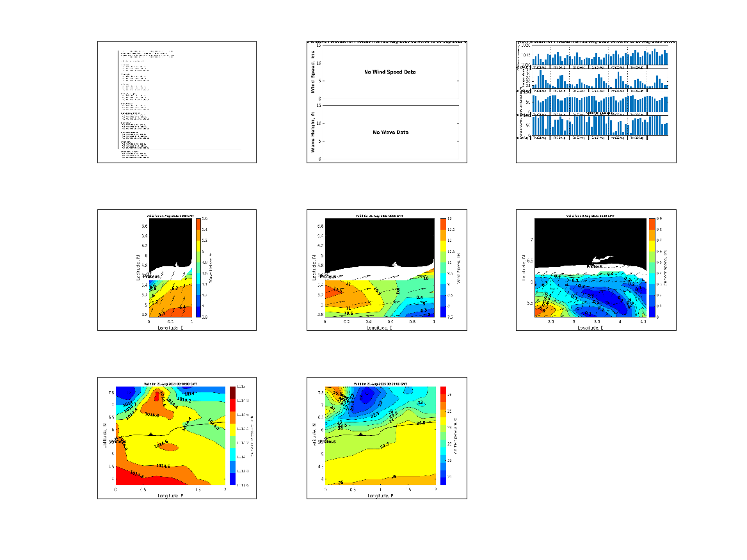Viewport: 747px width, 560px height.
Task: Select the four-row bar chart forecast thumbnail
Action: click(596, 102)
